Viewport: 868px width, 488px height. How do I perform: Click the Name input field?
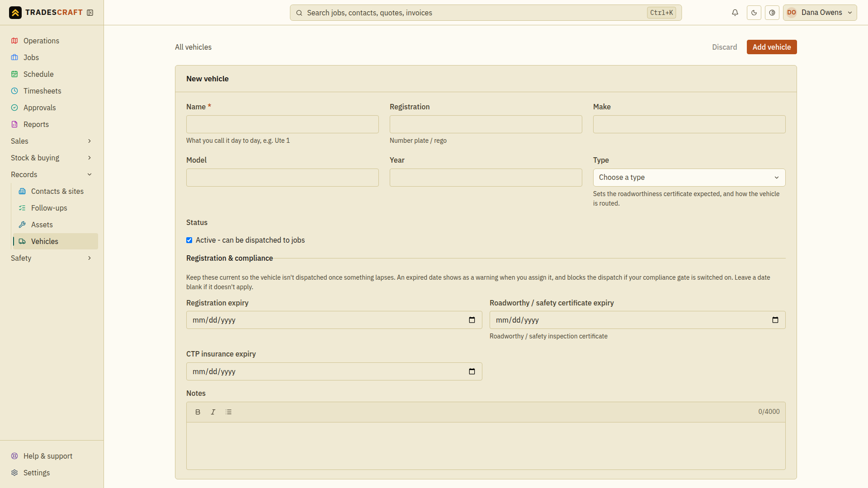tap(283, 124)
